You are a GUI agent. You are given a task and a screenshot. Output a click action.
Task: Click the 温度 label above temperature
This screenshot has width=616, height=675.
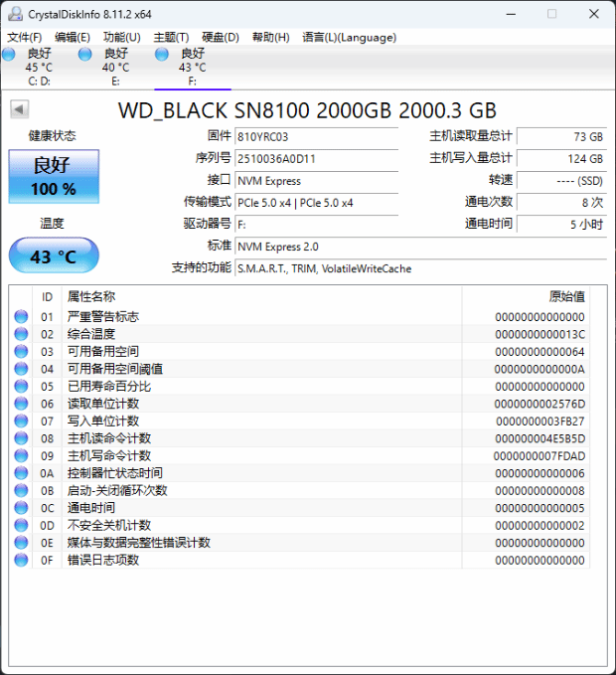click(52, 223)
